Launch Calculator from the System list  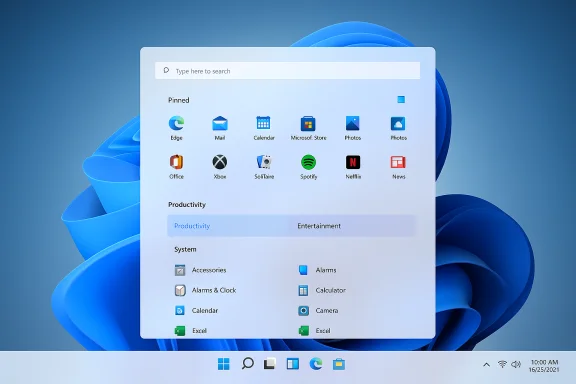[322, 290]
